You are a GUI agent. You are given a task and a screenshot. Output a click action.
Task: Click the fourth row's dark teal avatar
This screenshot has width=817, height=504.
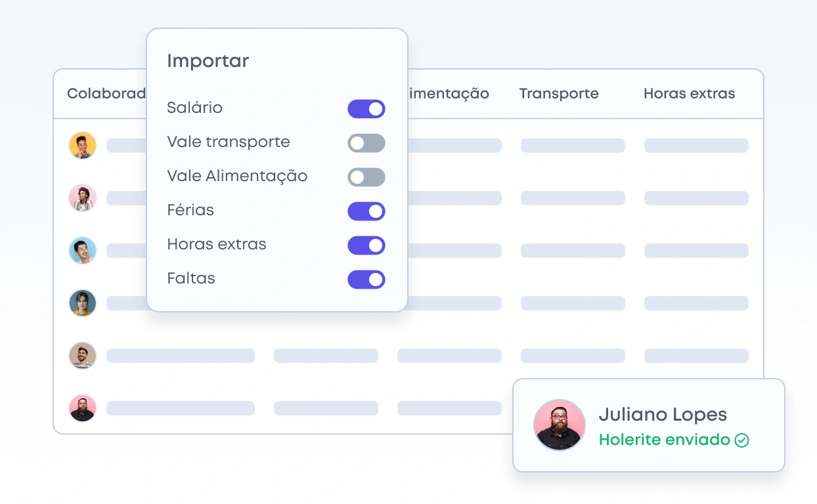pyautogui.click(x=83, y=303)
